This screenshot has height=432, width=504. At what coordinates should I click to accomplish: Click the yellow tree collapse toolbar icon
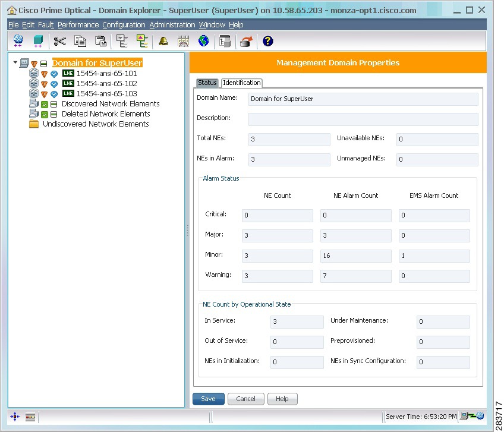141,41
